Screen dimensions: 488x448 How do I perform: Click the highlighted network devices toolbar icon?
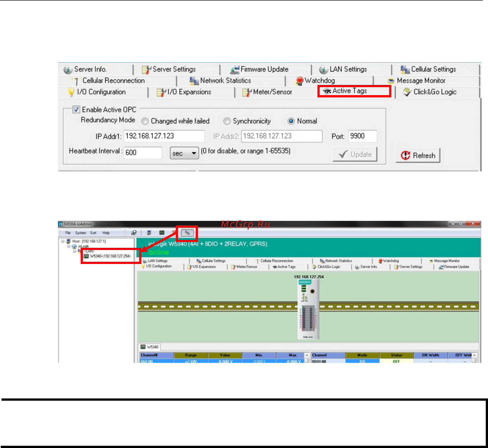coord(187,233)
